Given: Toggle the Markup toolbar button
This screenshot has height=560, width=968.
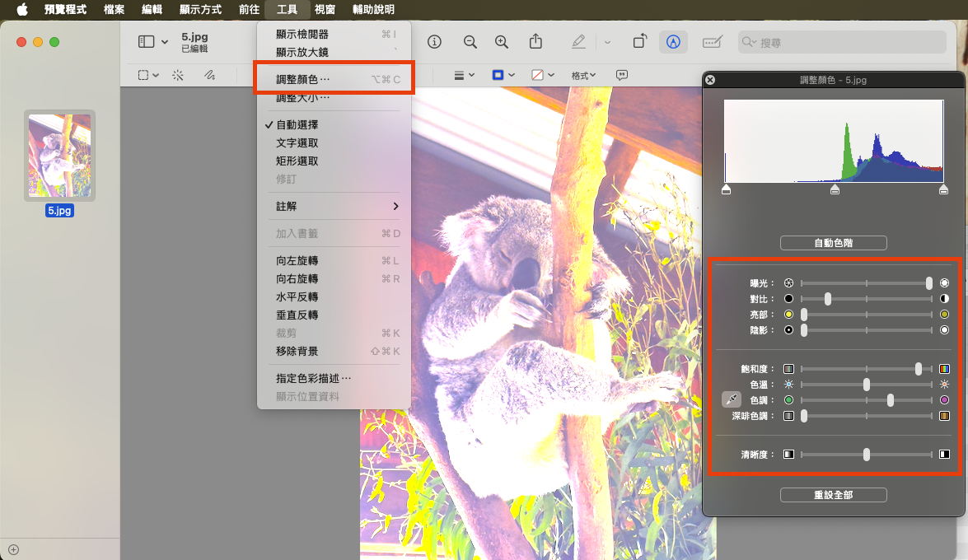Looking at the screenshot, I should (x=673, y=42).
